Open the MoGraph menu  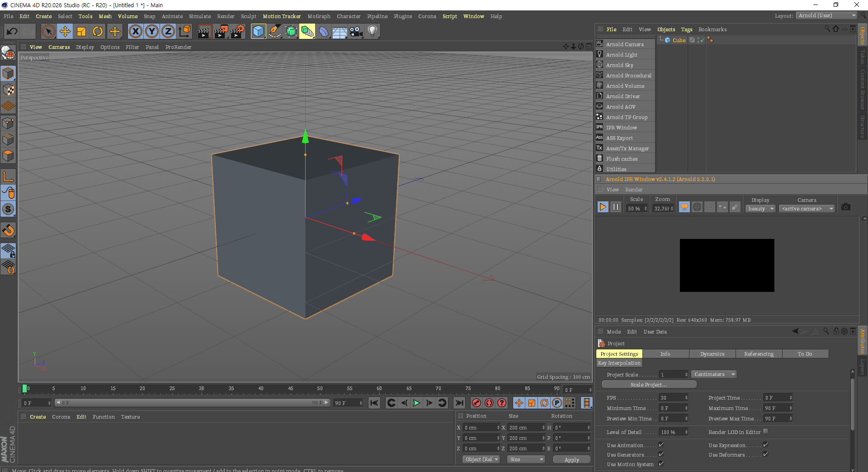click(319, 16)
